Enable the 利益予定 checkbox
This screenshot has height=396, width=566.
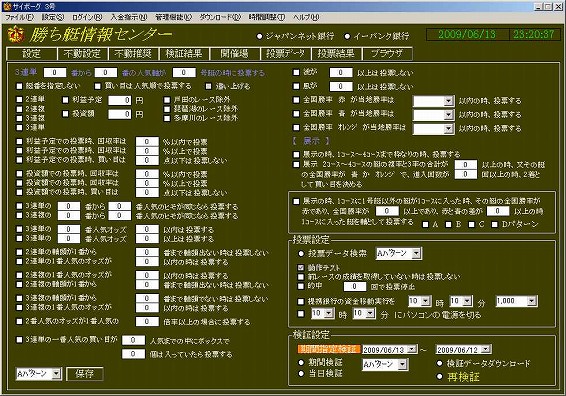(x=65, y=100)
